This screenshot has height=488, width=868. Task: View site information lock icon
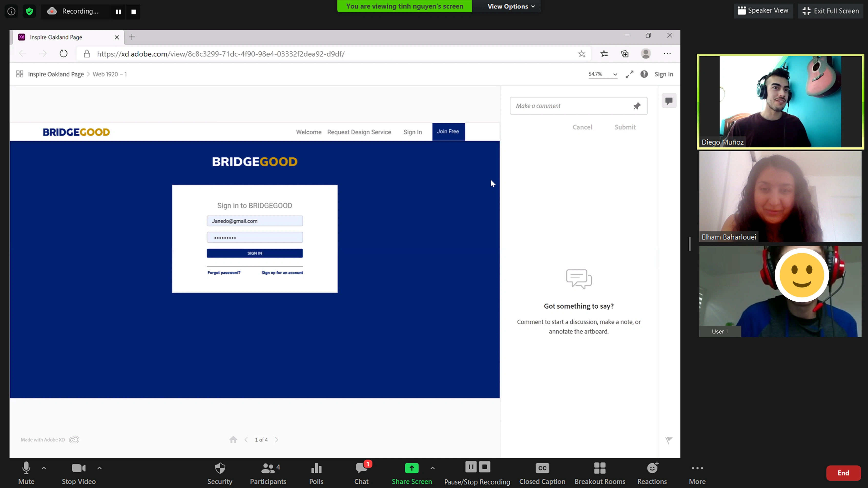pos(87,54)
